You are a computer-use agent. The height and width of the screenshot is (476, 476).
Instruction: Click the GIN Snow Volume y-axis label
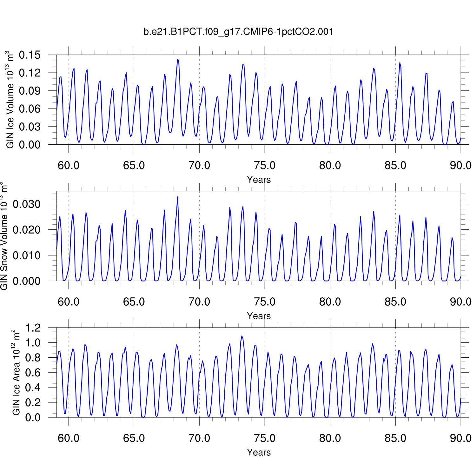click(x=4, y=236)
